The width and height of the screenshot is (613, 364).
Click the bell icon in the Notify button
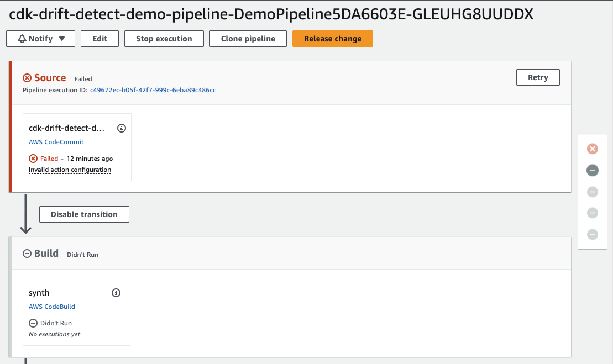22,39
